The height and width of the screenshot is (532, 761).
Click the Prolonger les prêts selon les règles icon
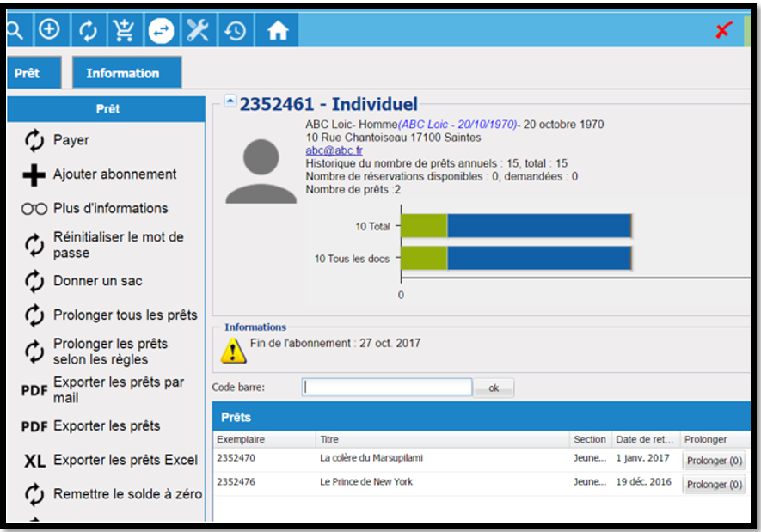pyautogui.click(x=34, y=352)
